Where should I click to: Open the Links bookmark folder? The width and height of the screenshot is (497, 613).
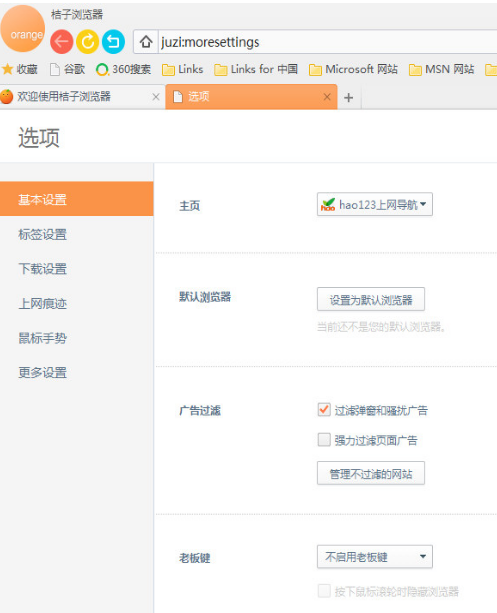pos(183,70)
